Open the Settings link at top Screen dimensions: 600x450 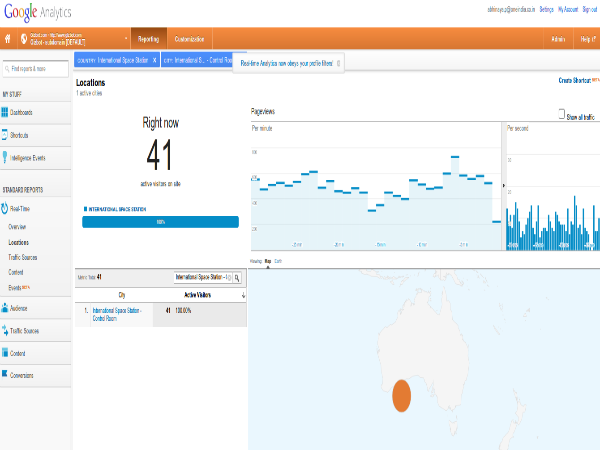click(x=546, y=10)
